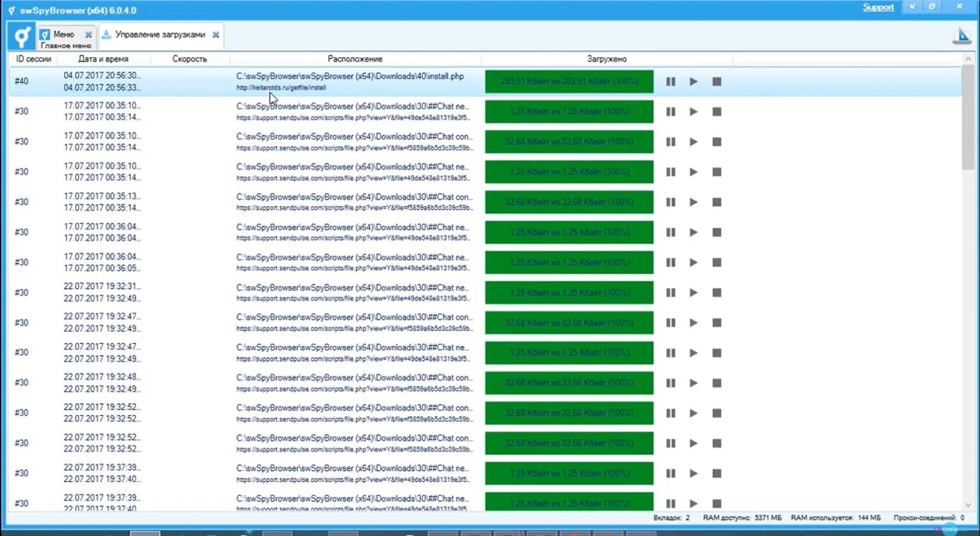Resume the install.php download with play icon
The height and width of the screenshot is (536, 980).
click(693, 81)
